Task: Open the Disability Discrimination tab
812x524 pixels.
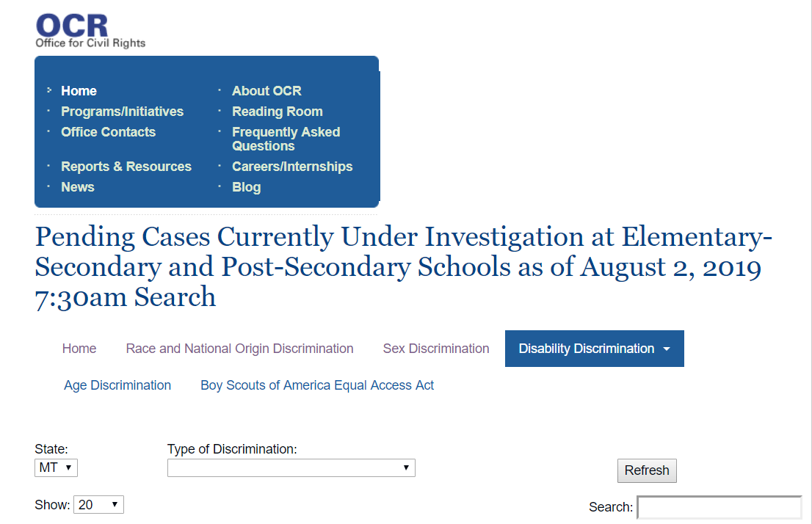Action: (x=595, y=349)
